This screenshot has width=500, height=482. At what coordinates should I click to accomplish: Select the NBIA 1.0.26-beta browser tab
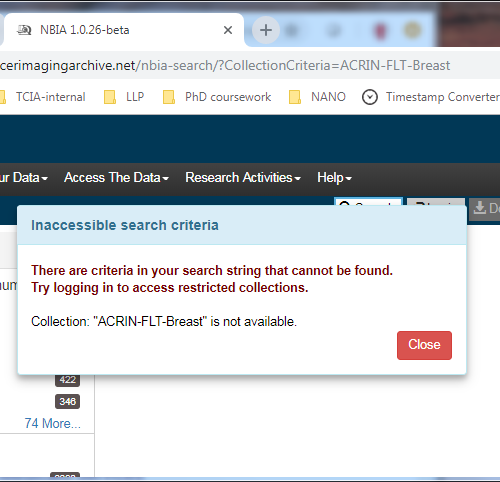pos(123,30)
